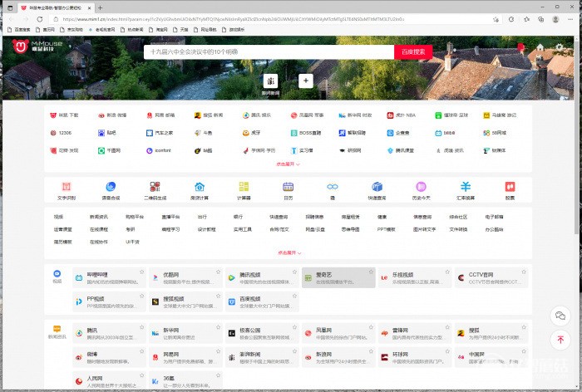The height and width of the screenshot is (392, 582).
Task: Open the 语音合成 speech synthesis tool
Action: pyautogui.click(x=111, y=191)
